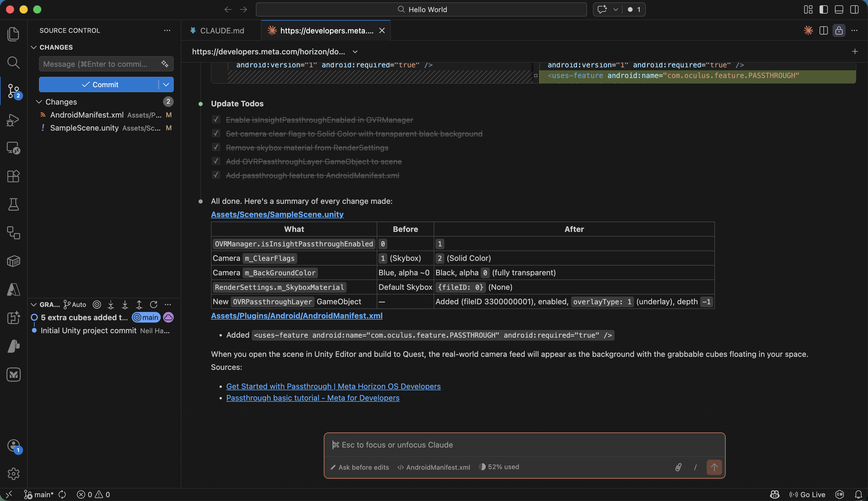Click the orange send arrow button
The width and height of the screenshot is (868, 501).
714,467
